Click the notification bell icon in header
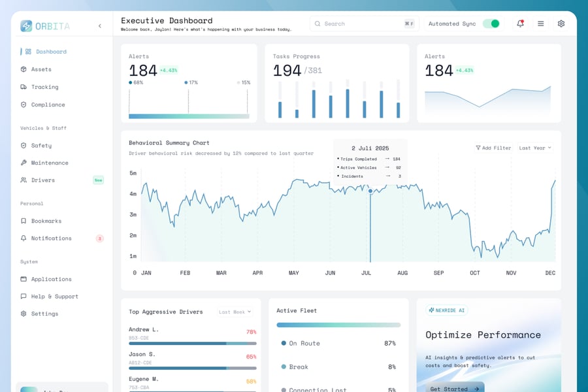The width and height of the screenshot is (588, 392). click(x=520, y=24)
